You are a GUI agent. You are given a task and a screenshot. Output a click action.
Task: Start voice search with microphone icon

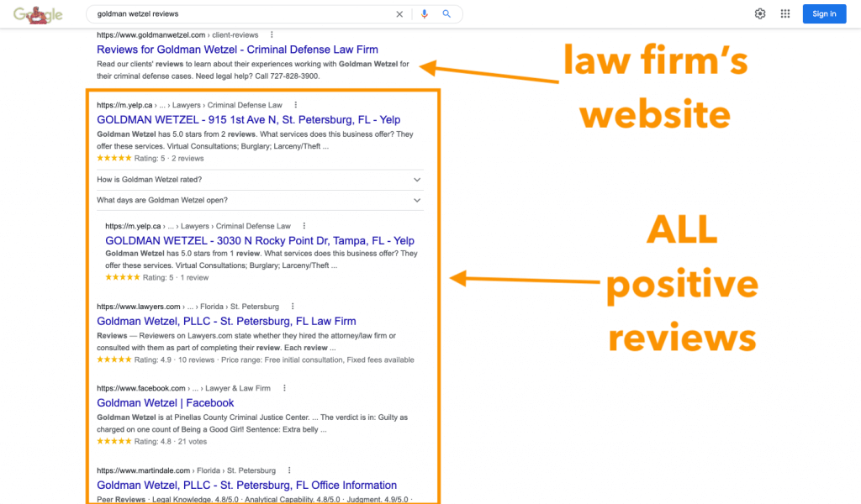point(425,14)
